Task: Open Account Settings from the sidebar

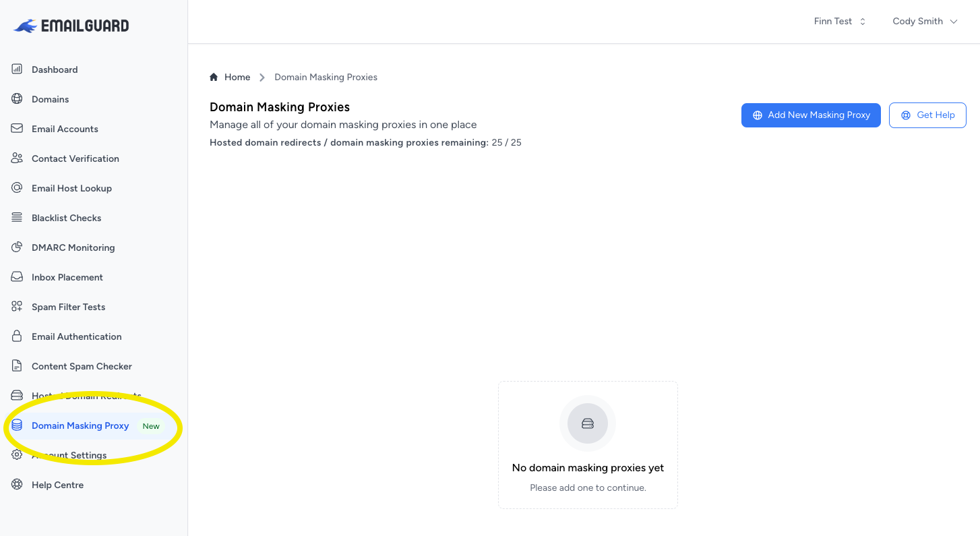Action: click(x=69, y=455)
